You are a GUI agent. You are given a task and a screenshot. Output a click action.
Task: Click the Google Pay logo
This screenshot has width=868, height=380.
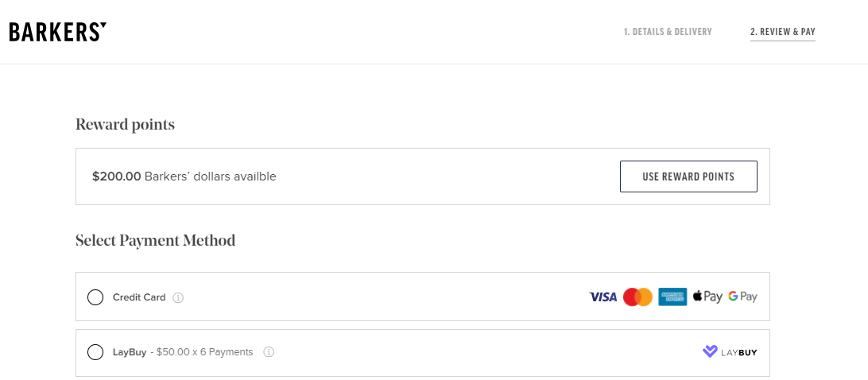point(742,297)
